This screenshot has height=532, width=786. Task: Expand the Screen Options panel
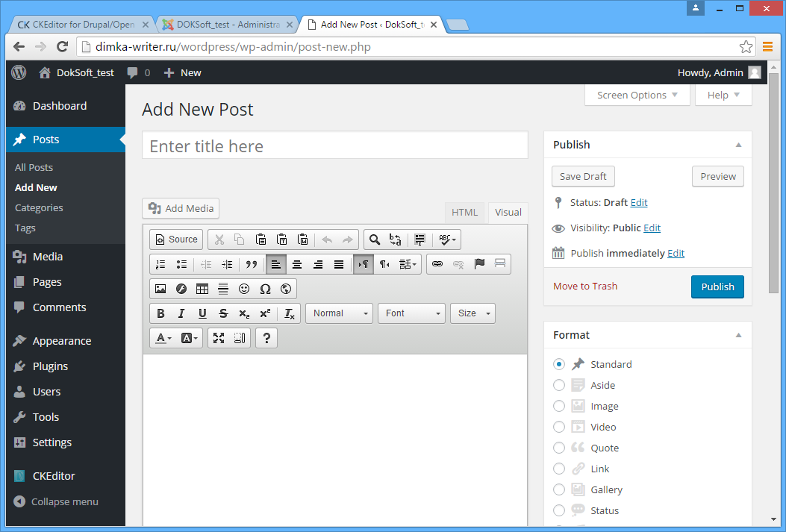click(x=637, y=95)
